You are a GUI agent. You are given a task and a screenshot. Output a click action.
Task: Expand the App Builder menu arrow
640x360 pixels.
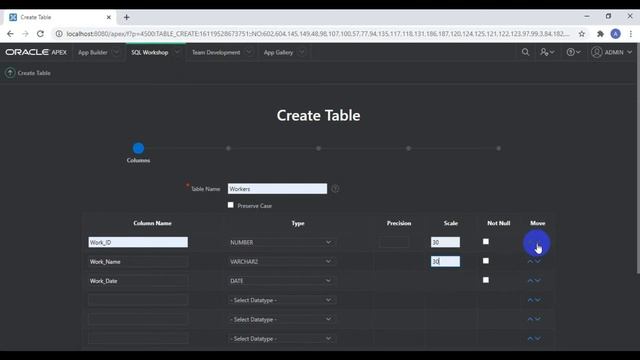(116, 52)
